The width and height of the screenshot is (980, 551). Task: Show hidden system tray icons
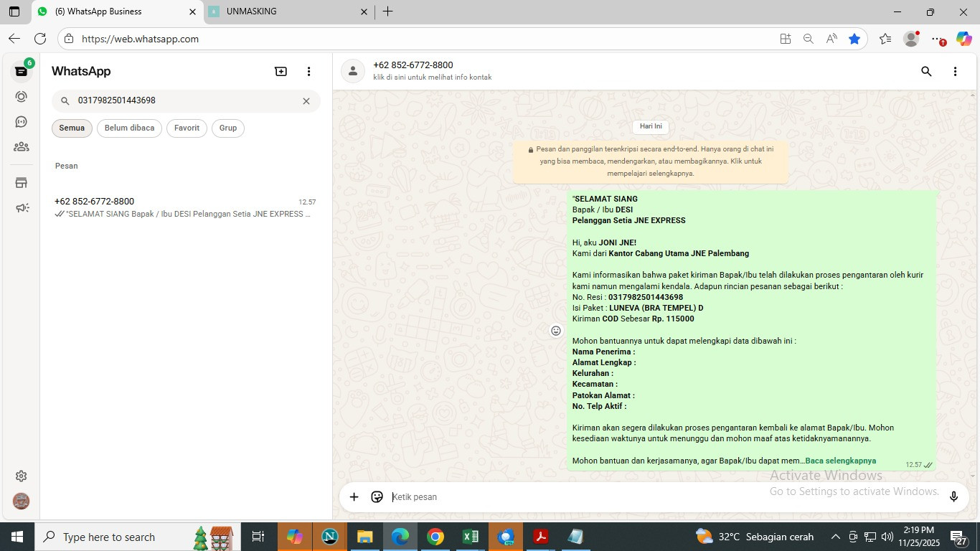836,537
